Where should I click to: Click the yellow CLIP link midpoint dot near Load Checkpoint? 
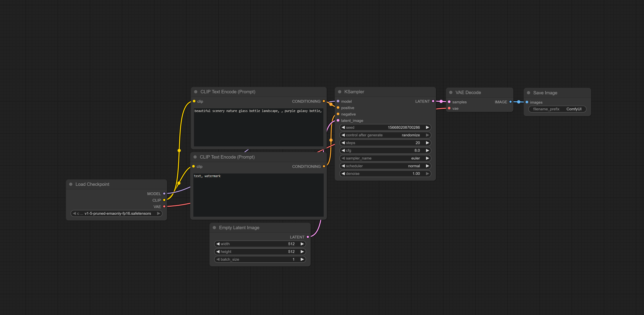(179, 183)
